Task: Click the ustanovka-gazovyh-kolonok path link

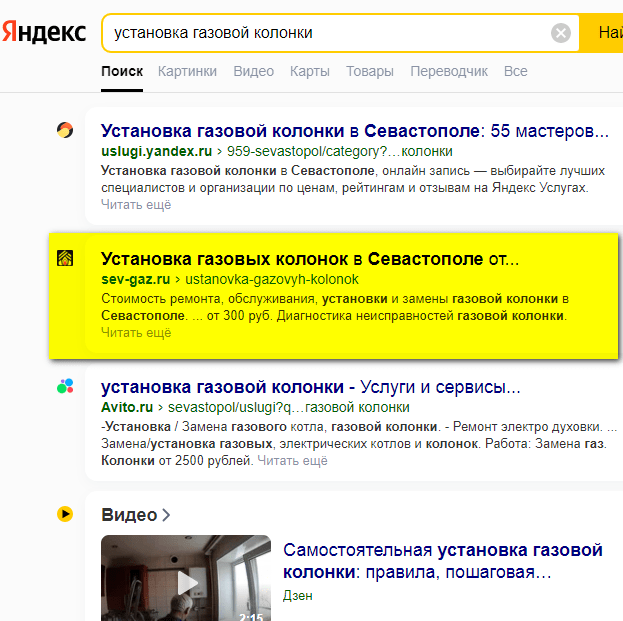Action: tap(272, 279)
